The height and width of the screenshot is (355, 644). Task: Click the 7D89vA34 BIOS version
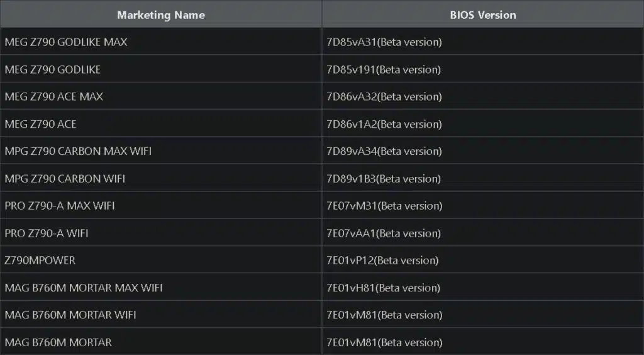coord(384,151)
